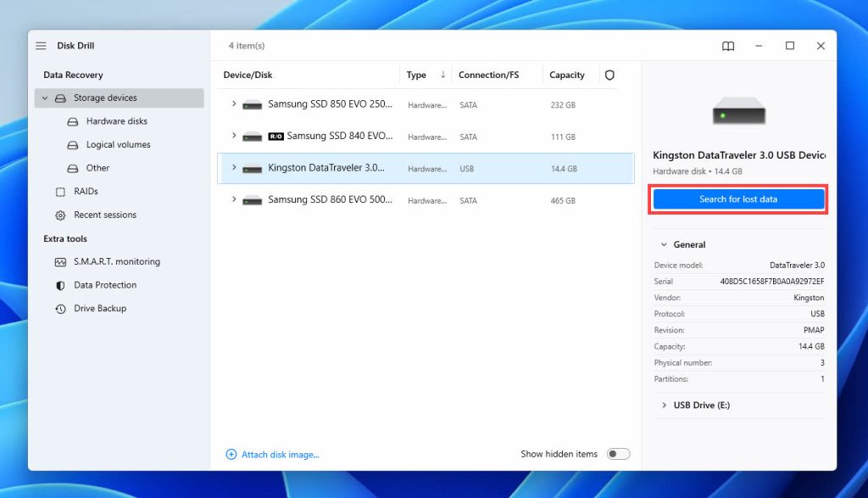Image resolution: width=868 pixels, height=498 pixels.
Task: Click the PMAP revision value
Action: (814, 330)
